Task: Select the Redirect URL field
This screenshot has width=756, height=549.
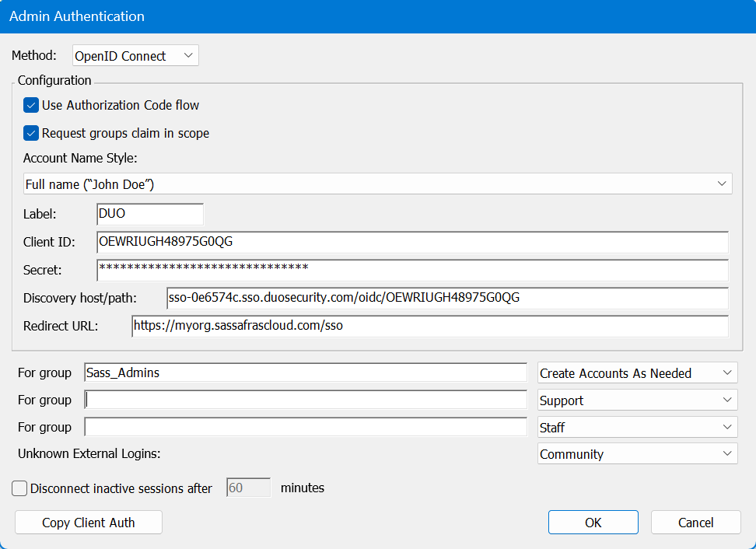Action: point(429,326)
